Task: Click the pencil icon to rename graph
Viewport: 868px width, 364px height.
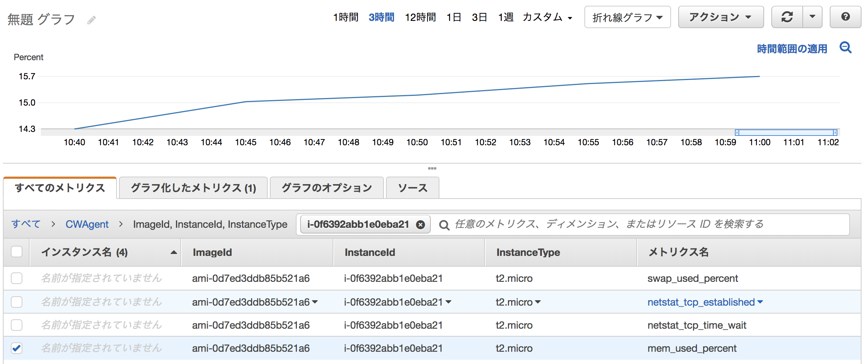Action: (x=91, y=20)
